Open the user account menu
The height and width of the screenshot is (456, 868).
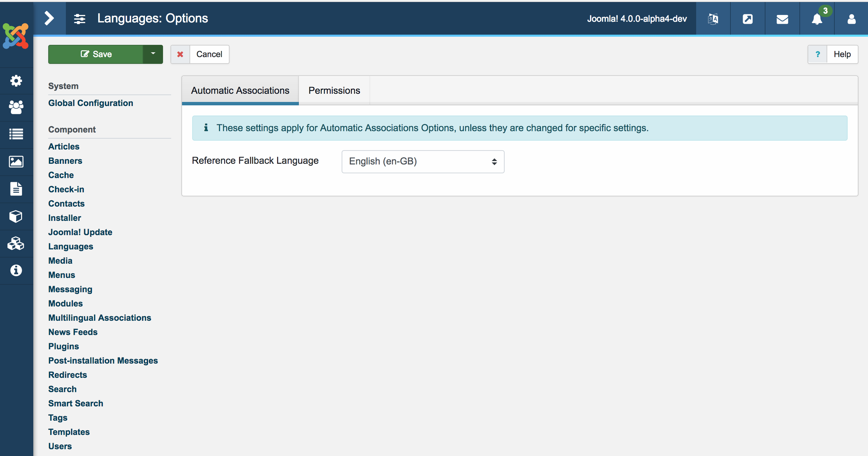[x=851, y=19]
